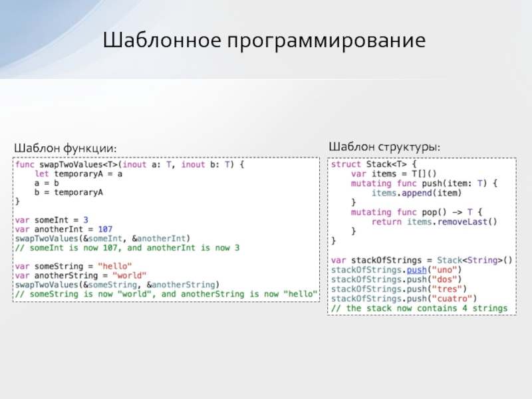The height and width of the screenshot is (399, 532).
Task: Click the call "swapTwoValues(&someString, &anotherString)"
Action: (x=118, y=285)
